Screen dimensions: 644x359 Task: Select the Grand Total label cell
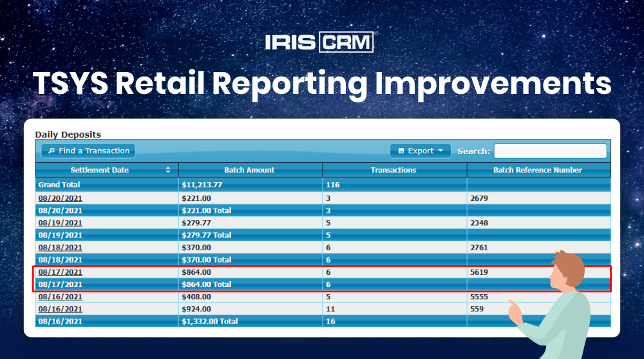tap(107, 185)
